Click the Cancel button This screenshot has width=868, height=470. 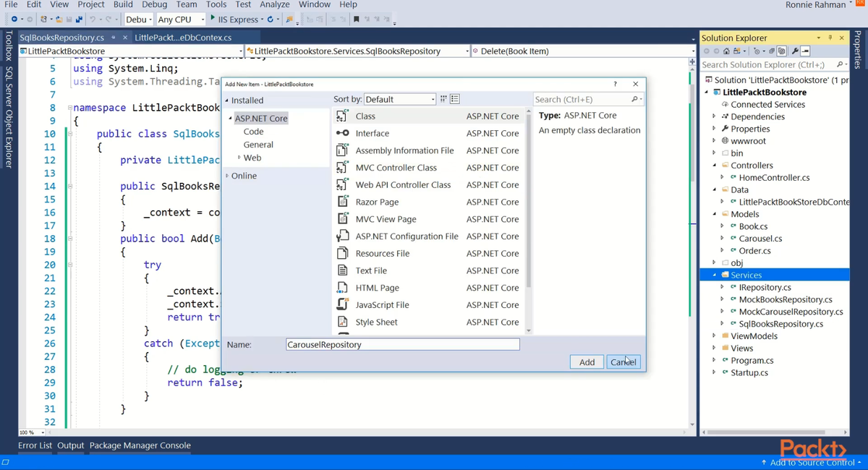pos(624,362)
